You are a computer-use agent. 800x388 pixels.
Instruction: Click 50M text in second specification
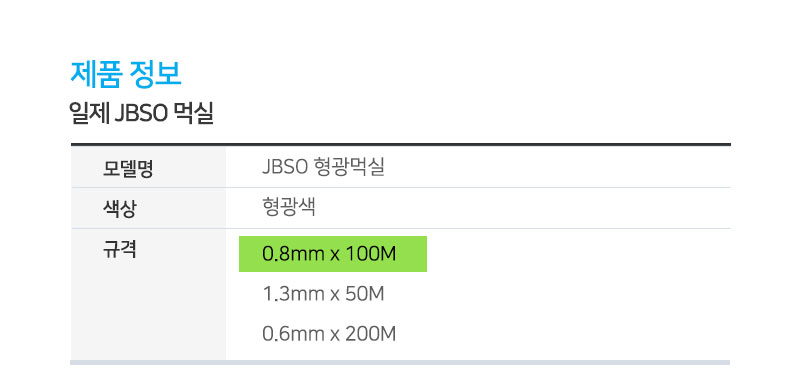pos(365,294)
